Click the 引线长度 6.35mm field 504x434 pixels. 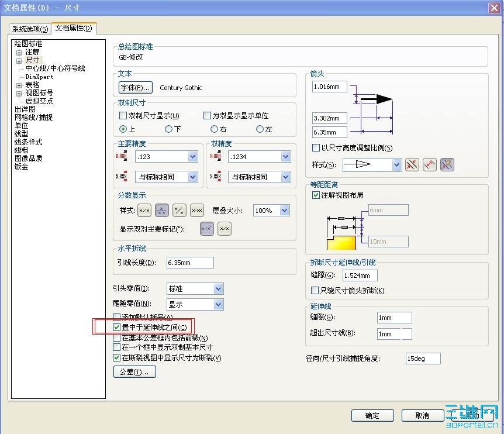point(190,263)
